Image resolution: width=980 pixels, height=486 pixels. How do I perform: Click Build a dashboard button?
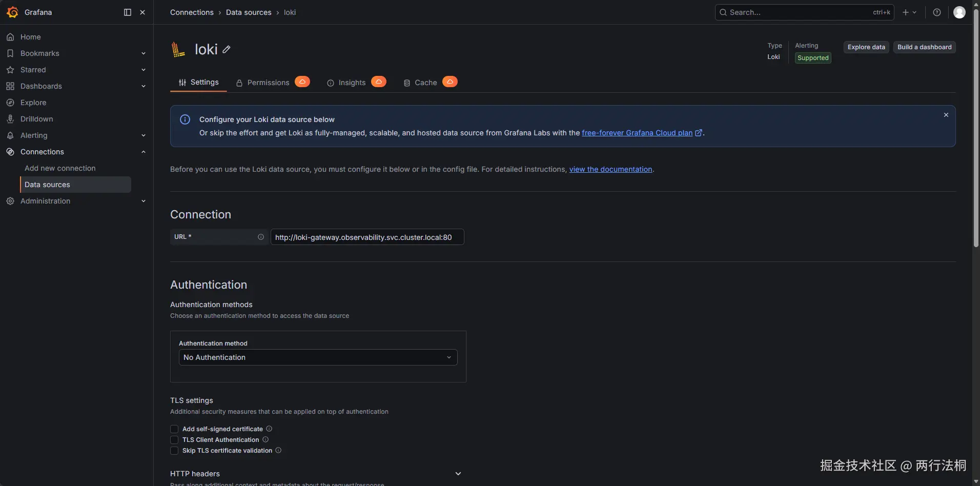(924, 47)
